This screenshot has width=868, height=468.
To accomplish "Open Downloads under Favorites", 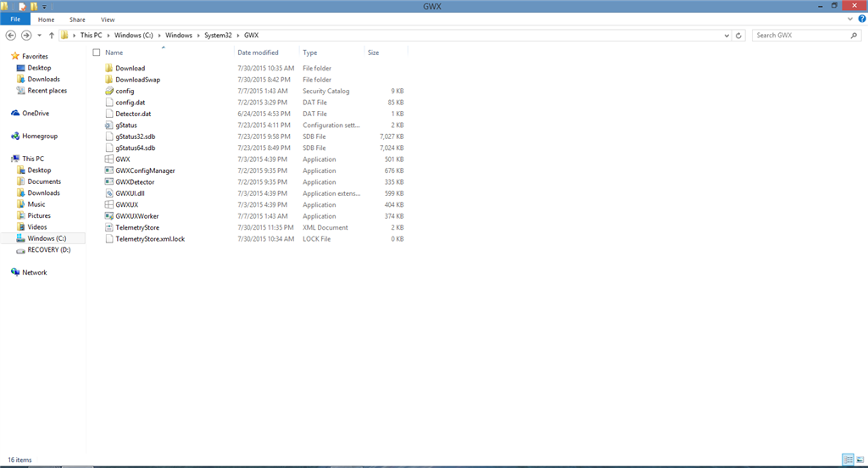I will (x=44, y=79).
